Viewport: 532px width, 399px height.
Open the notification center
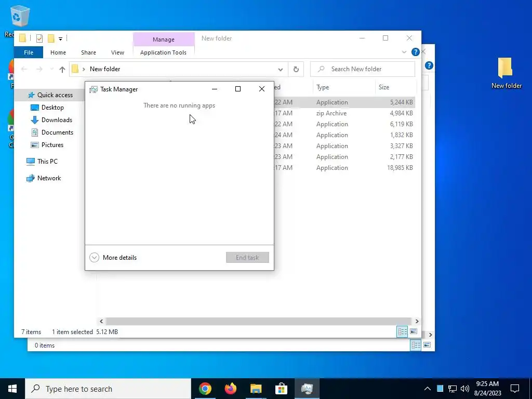pyautogui.click(x=515, y=389)
